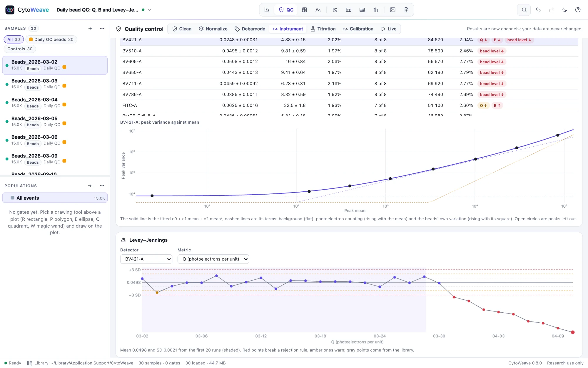Image resolution: width=588 pixels, height=368 pixels.
Task: Toggle dark mode moon icon
Action: pyautogui.click(x=564, y=10)
